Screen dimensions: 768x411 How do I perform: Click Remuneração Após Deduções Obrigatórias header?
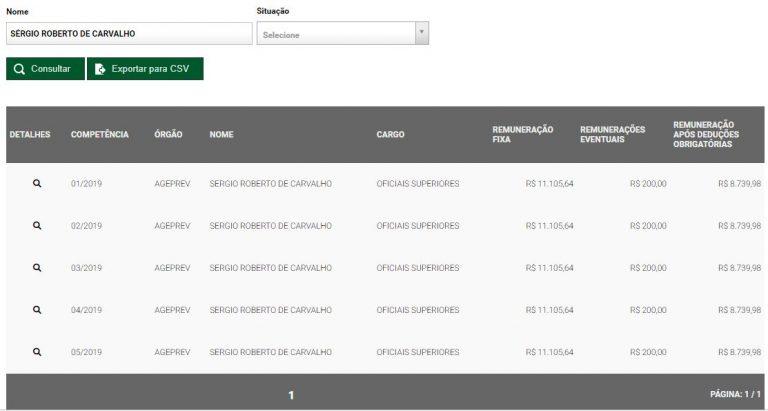(704, 135)
